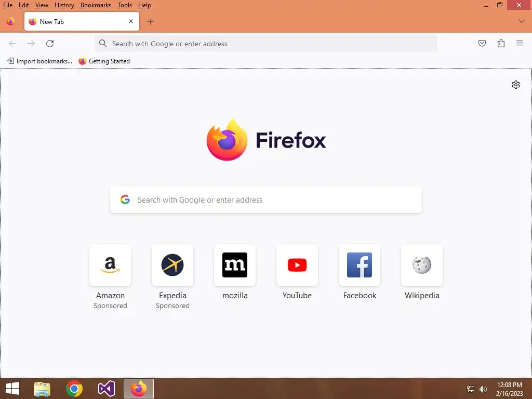Go back one page arrow
The image size is (532, 399).
pos(12,44)
